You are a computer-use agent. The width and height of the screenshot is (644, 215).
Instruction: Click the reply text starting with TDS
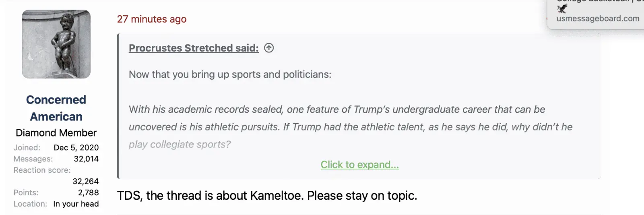pyautogui.click(x=267, y=196)
